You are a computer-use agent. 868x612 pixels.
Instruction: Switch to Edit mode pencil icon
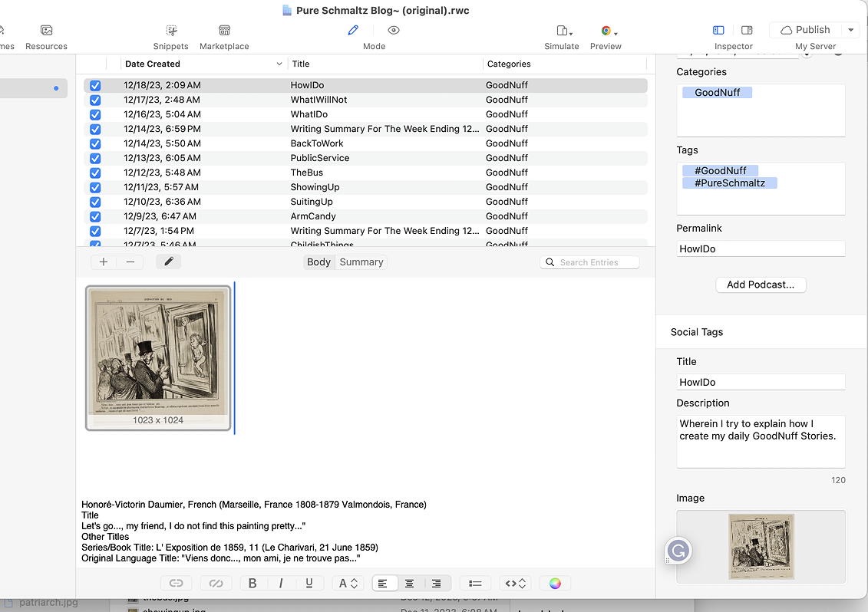tap(353, 31)
